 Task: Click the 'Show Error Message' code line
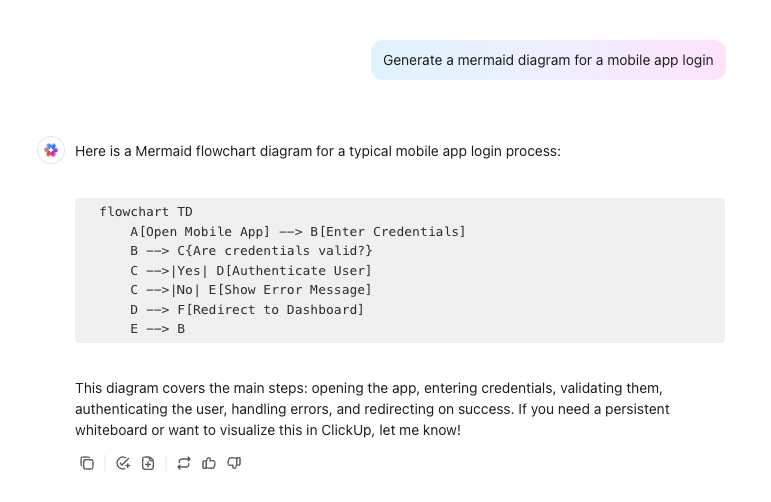251,290
